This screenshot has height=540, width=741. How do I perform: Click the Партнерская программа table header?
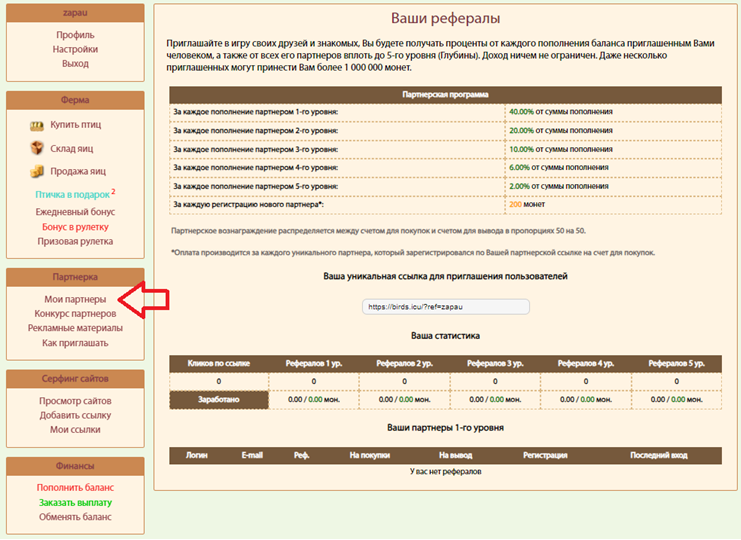pyautogui.click(x=445, y=95)
